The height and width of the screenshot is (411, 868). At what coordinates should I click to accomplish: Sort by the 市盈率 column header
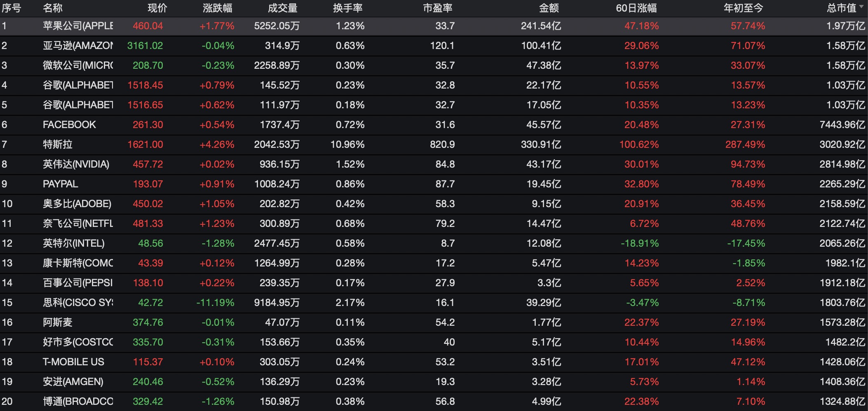click(438, 8)
